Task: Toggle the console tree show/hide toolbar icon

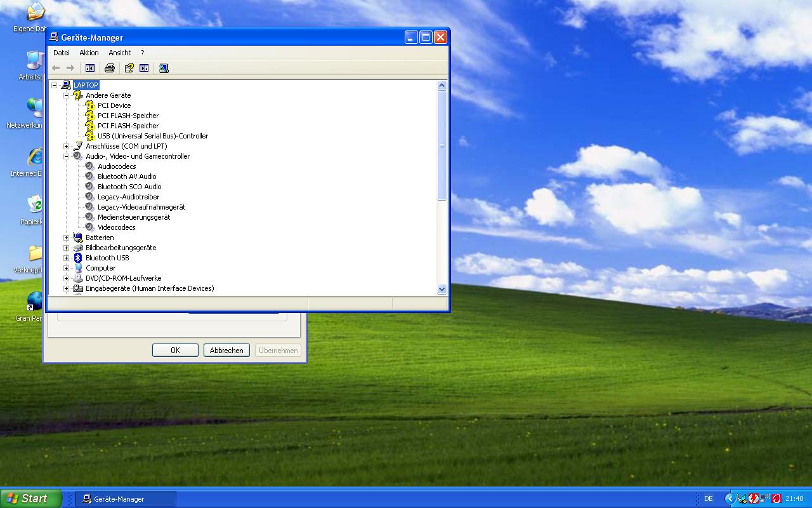Action: [90, 68]
